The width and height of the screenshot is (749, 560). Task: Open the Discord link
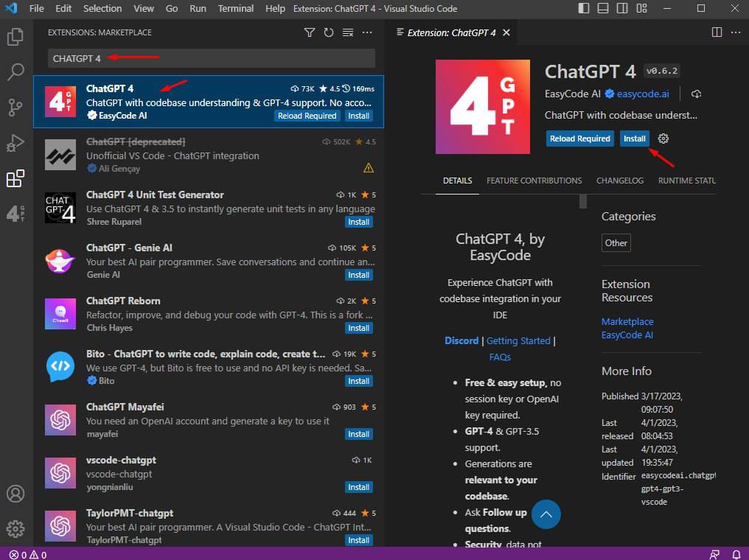tap(461, 340)
